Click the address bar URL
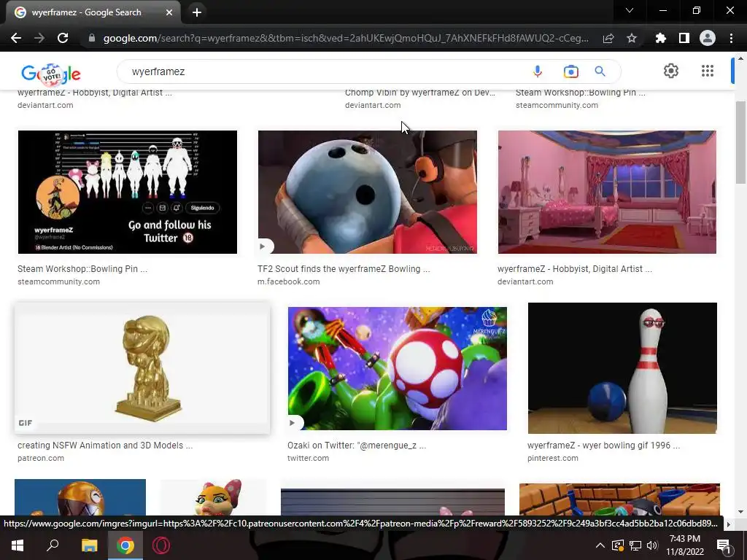The width and height of the screenshot is (747, 560). [x=346, y=38]
